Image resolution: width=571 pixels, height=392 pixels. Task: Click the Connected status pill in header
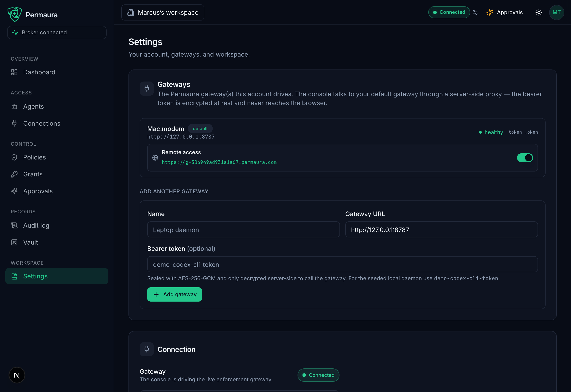(449, 12)
